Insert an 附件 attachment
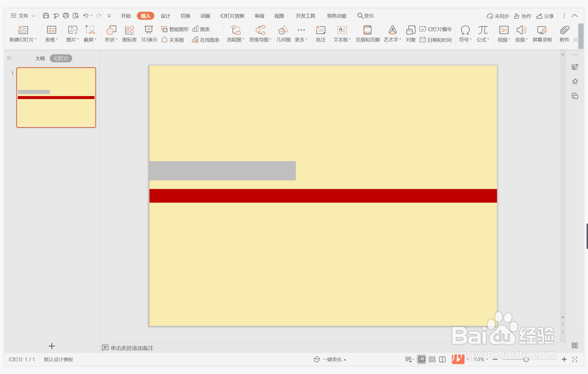The image size is (588, 374). tap(564, 34)
